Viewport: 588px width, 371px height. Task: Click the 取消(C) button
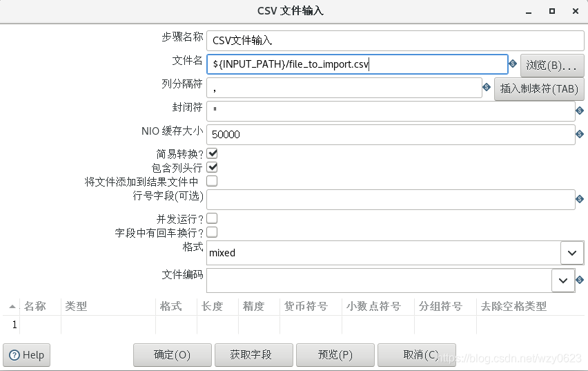[417, 355]
